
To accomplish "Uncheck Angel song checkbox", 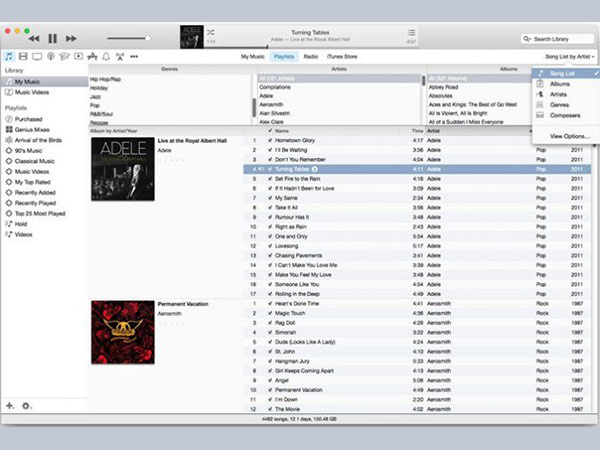I will (x=270, y=380).
